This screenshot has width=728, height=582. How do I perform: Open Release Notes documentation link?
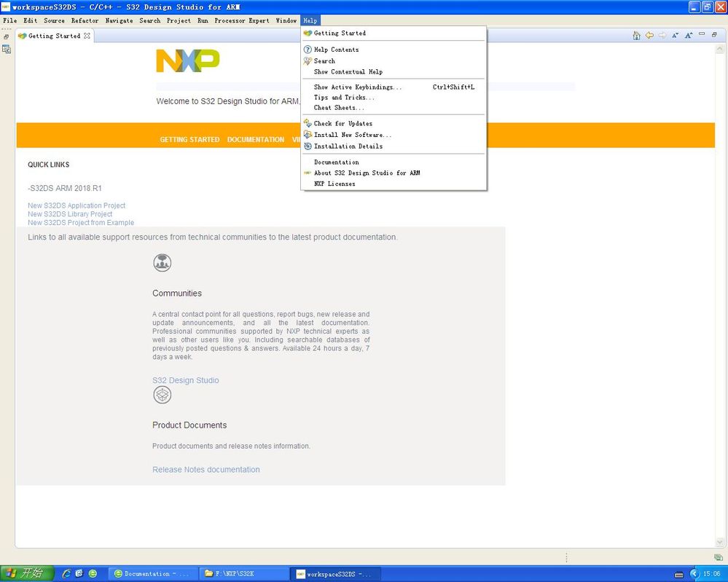click(206, 469)
